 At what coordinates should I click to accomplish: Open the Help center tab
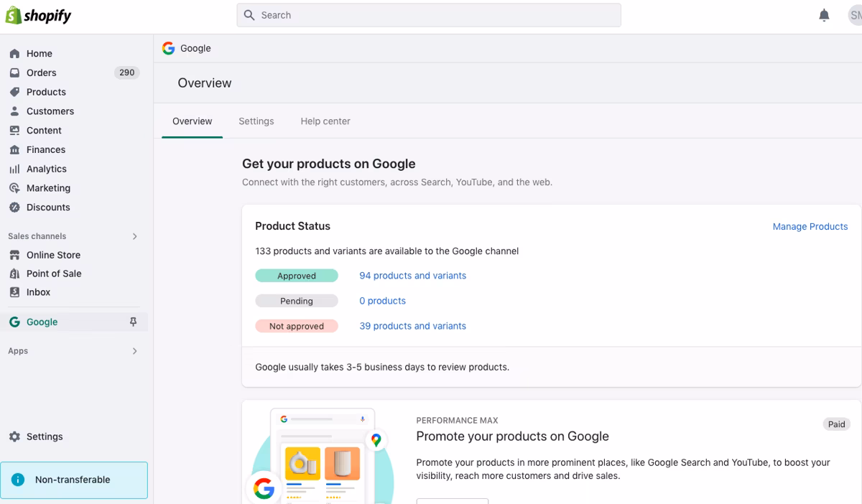tap(325, 121)
